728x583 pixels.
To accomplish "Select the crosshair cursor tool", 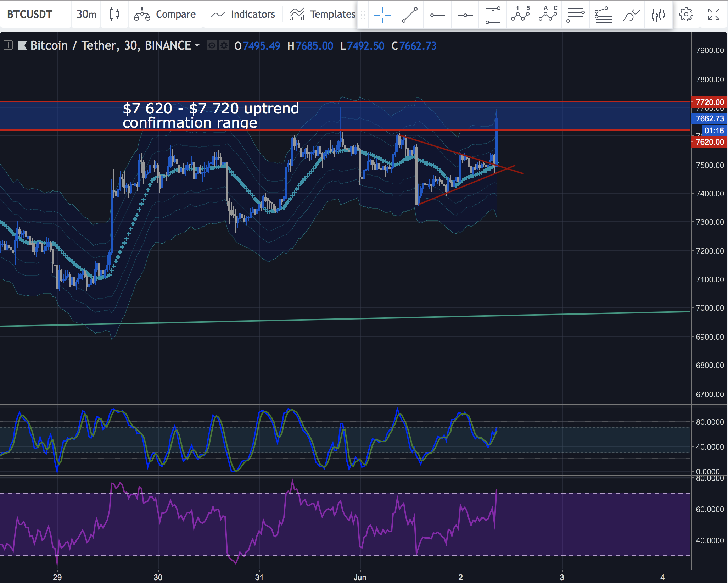I will point(382,15).
